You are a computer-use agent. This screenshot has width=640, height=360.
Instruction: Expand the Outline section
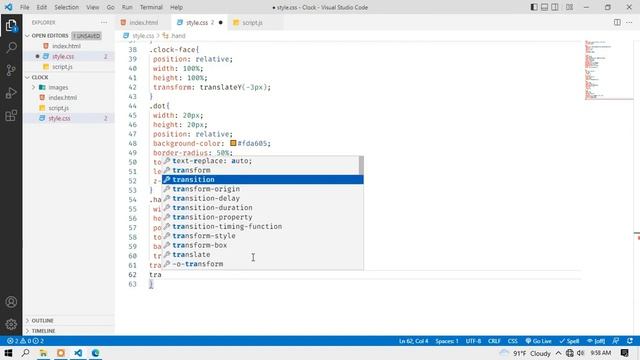click(x=42, y=320)
